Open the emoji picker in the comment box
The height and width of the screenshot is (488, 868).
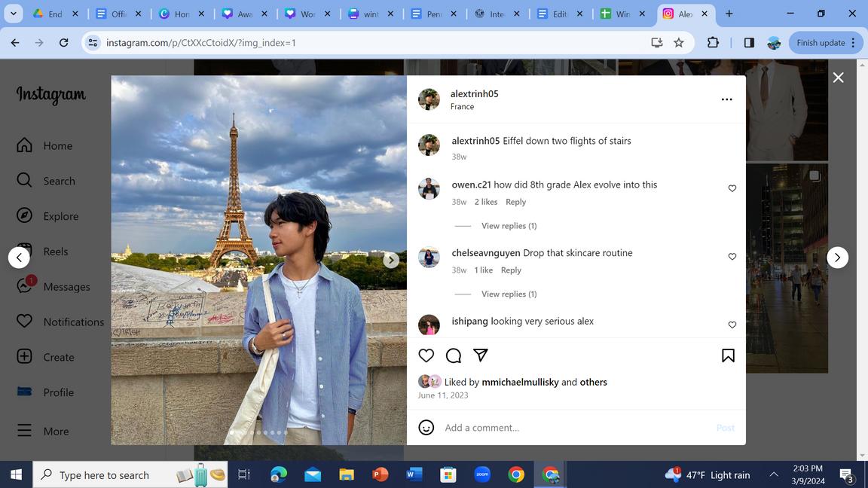[426, 428]
